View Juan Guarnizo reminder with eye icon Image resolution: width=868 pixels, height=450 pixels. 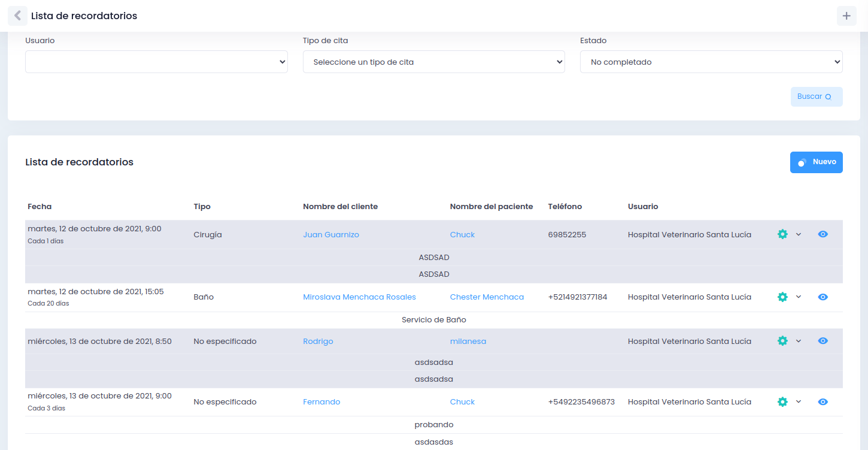point(823,234)
